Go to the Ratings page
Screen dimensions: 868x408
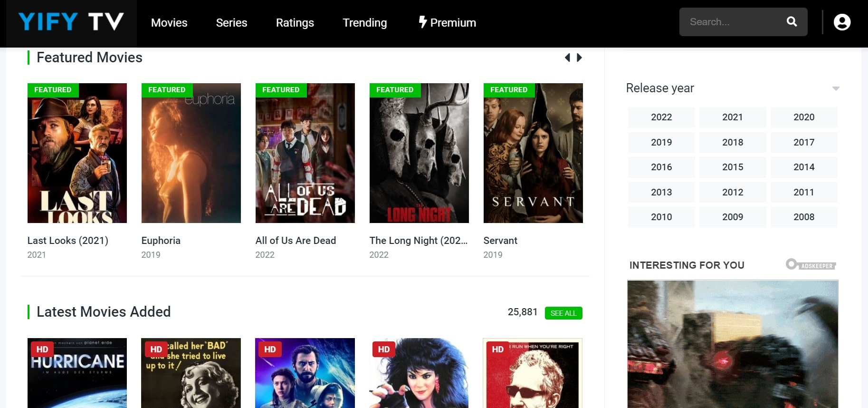pyautogui.click(x=295, y=23)
